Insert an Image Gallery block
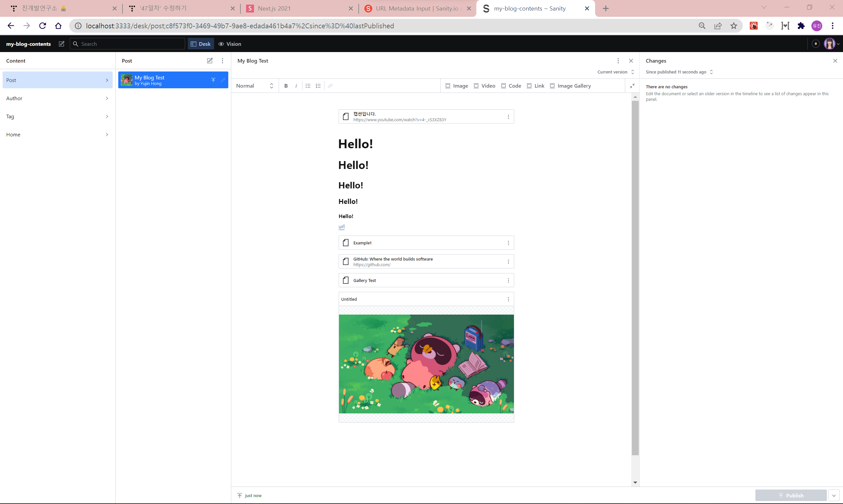 (570, 86)
